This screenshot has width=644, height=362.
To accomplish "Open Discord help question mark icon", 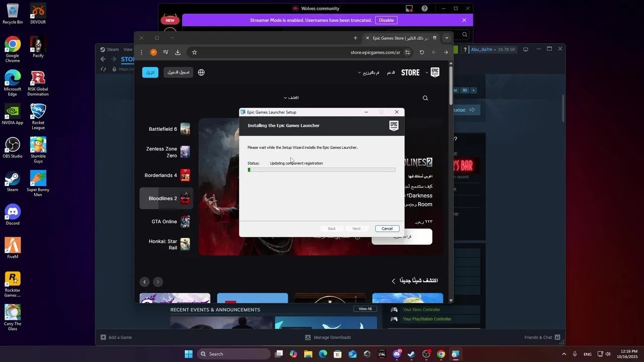I will point(425,9).
